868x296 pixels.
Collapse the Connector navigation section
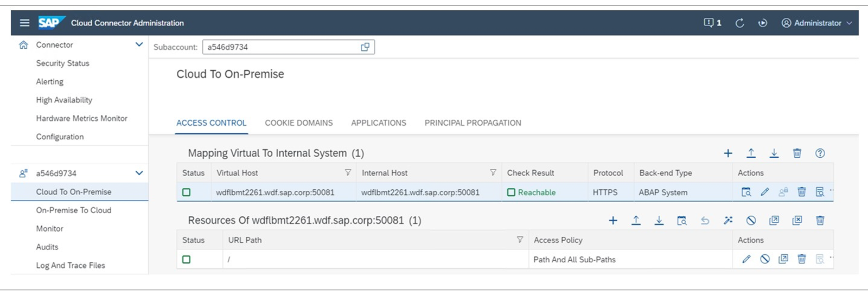coord(139,44)
